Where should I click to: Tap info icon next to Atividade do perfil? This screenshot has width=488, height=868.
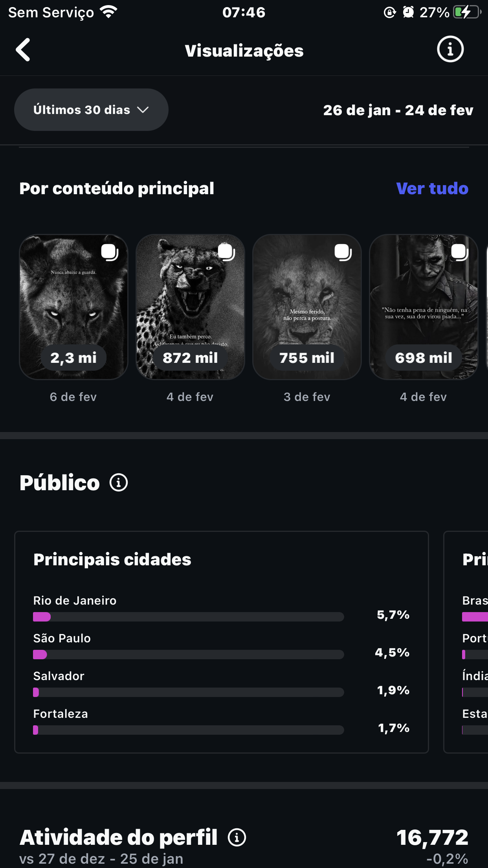point(237,837)
